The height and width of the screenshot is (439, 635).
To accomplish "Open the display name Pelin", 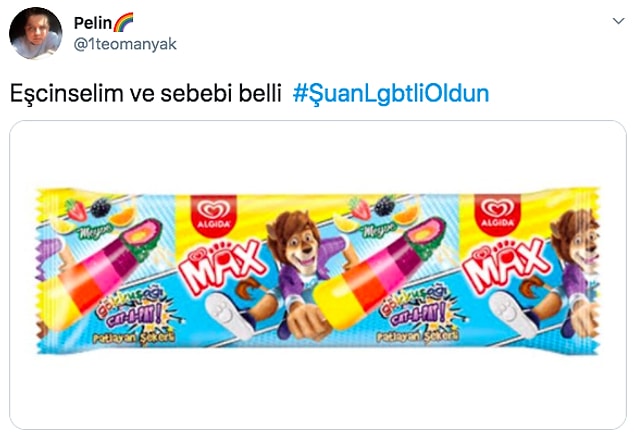I will click(x=93, y=23).
